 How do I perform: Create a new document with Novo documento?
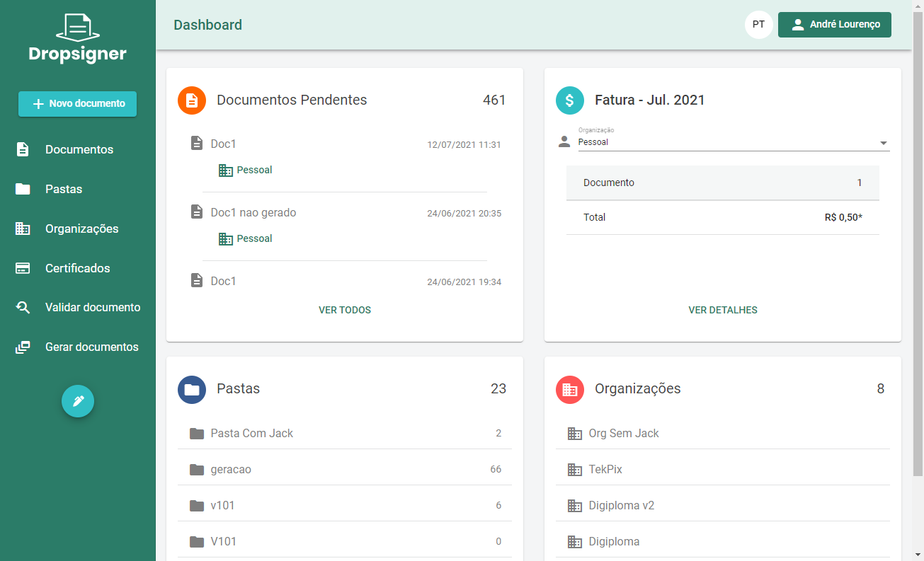click(78, 103)
